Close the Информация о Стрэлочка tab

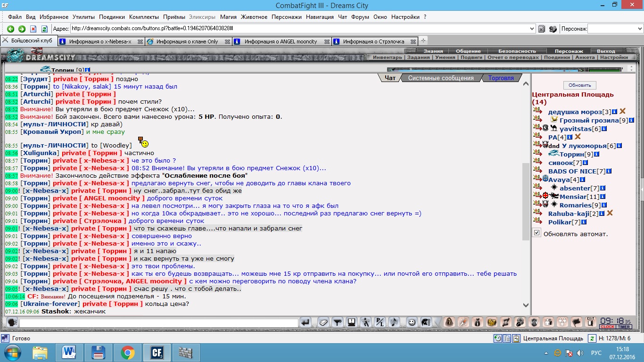pos(413,41)
